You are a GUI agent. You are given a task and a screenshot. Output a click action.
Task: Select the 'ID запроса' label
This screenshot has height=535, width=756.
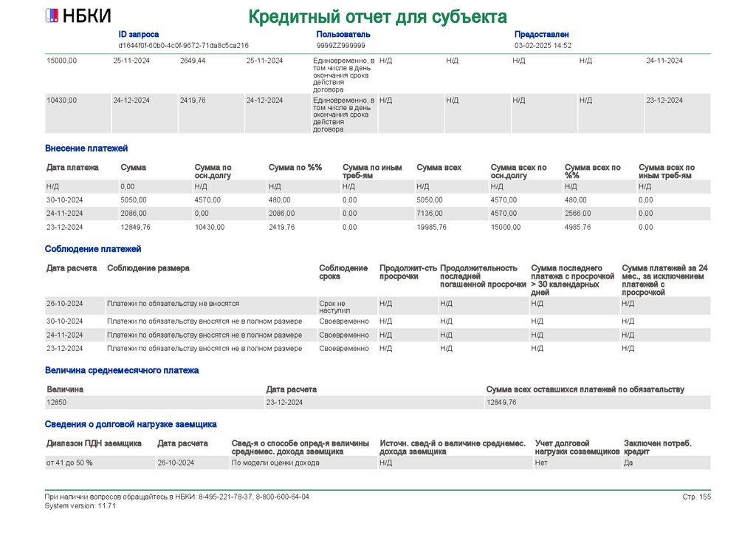(x=138, y=34)
